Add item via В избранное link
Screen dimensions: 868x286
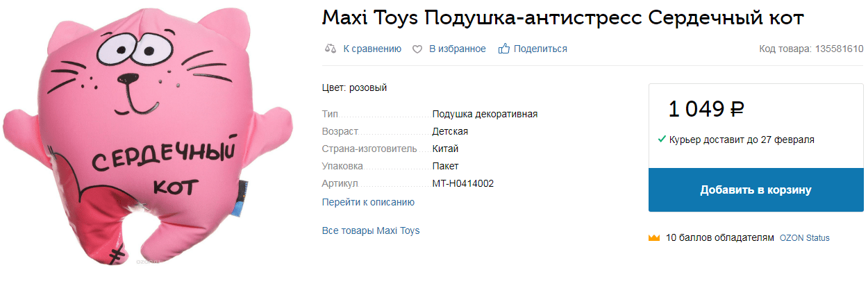tap(457, 49)
